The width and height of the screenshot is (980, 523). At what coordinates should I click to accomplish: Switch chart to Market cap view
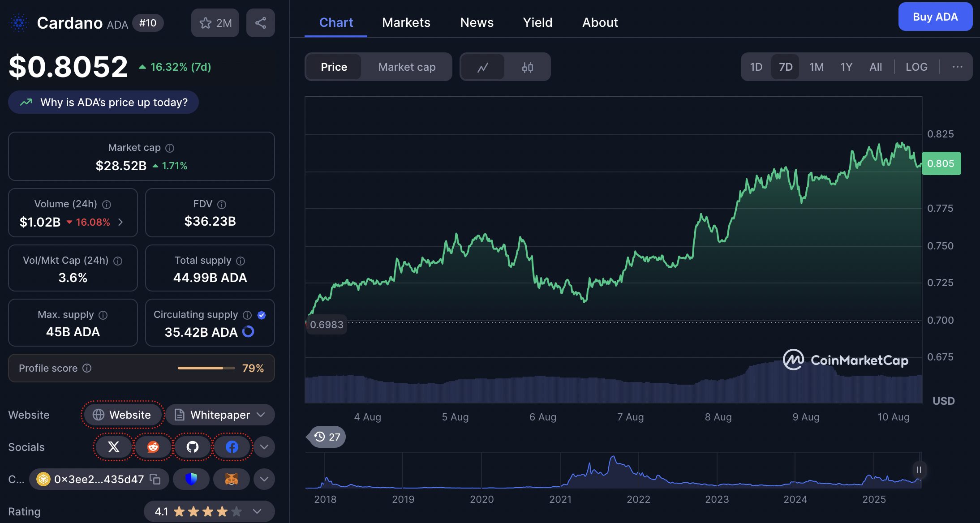point(406,67)
